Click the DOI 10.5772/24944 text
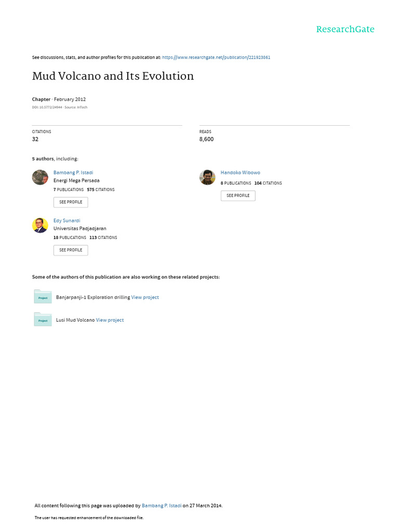Screen dimensions: 399x532 [46, 107]
